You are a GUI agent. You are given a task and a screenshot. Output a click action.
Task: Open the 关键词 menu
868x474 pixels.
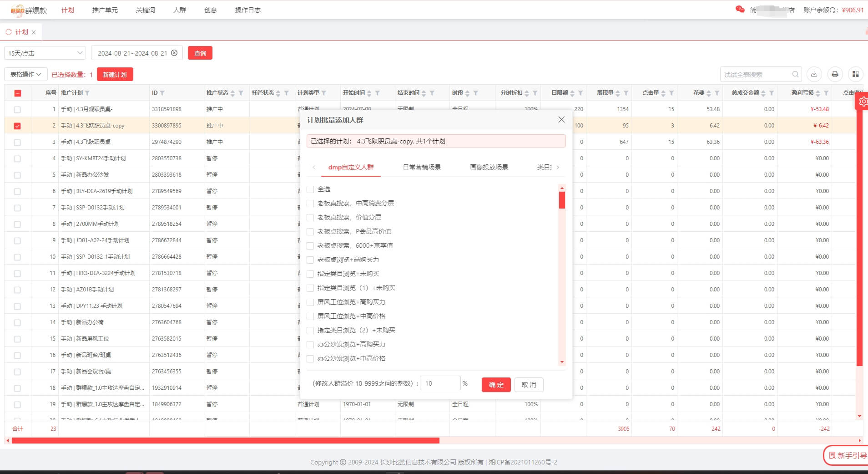click(145, 10)
